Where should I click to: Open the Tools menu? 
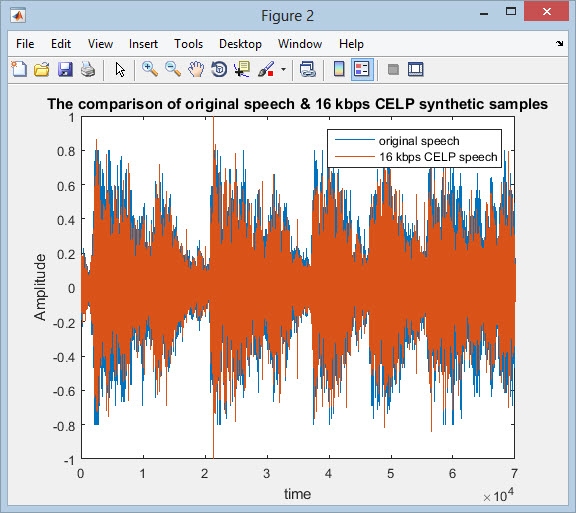188,44
